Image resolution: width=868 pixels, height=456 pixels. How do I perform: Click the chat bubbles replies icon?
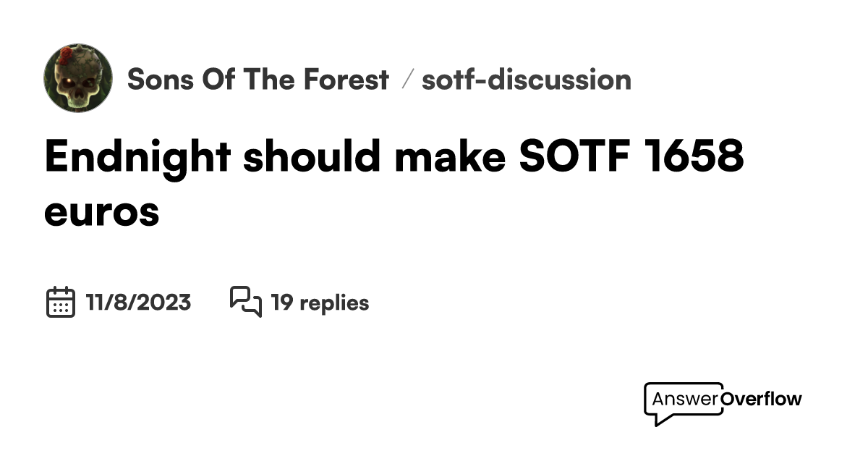245,302
